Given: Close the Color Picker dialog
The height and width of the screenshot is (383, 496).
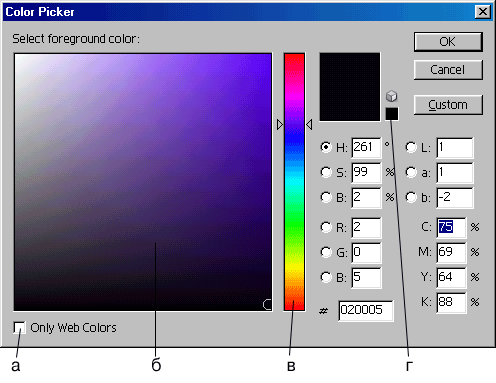Looking at the screenshot, I should (482, 12).
